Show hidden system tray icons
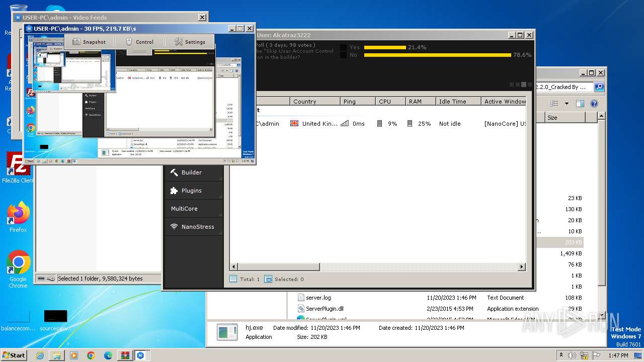The height and width of the screenshot is (362, 644). click(561, 355)
